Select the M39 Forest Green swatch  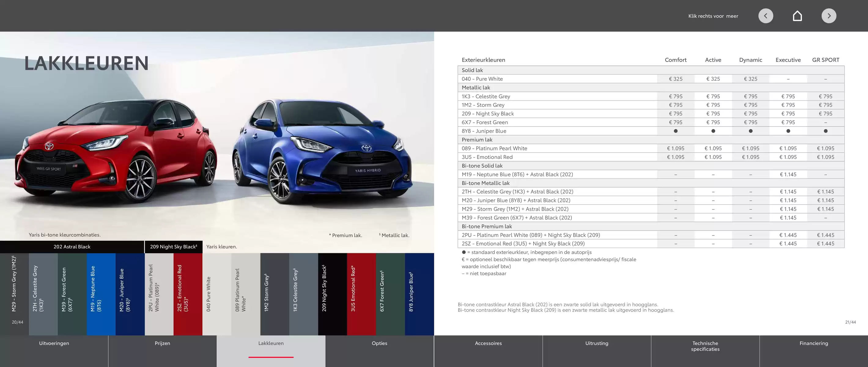pos(72,294)
